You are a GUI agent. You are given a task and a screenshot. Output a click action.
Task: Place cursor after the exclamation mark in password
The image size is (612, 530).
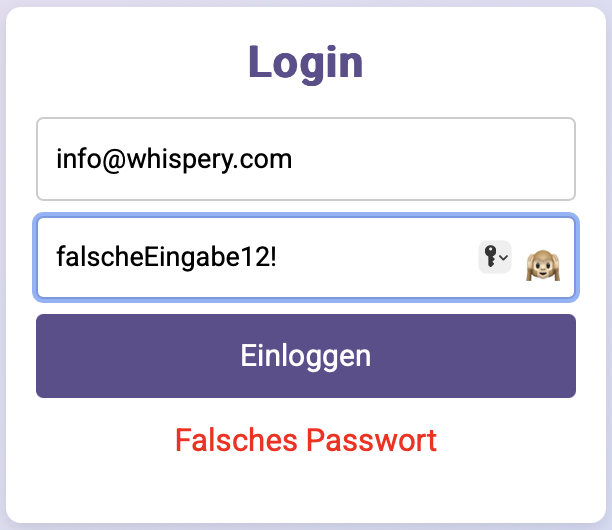[x=278, y=257]
